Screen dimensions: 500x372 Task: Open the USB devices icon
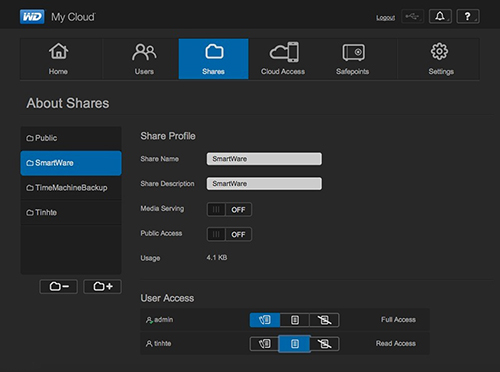412,16
